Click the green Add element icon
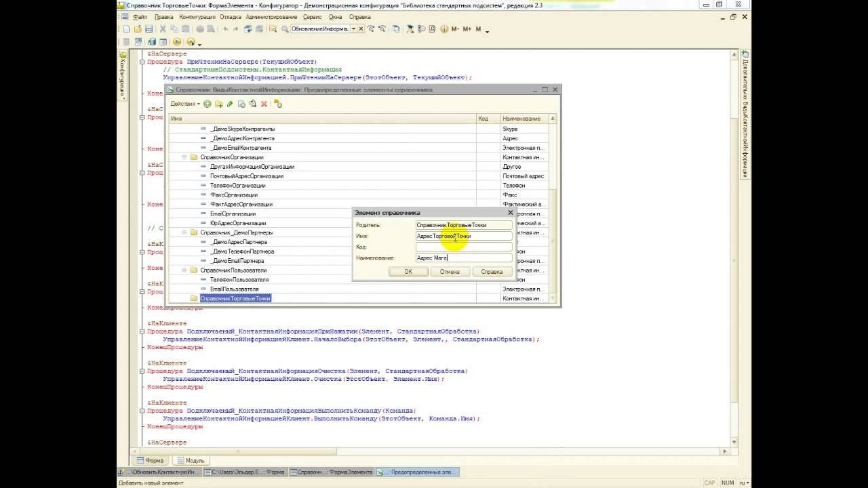Image resolution: width=868 pixels, height=488 pixels. pos(208,104)
